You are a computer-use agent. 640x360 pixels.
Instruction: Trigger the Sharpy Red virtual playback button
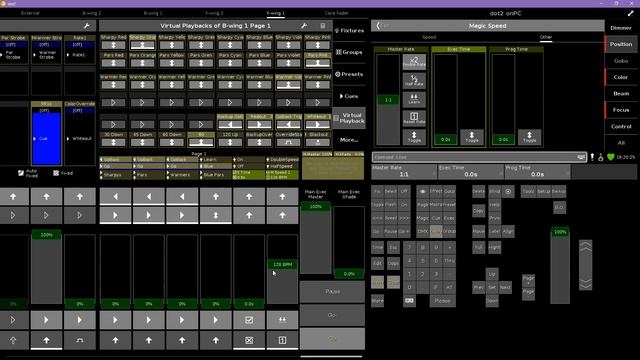[113, 45]
